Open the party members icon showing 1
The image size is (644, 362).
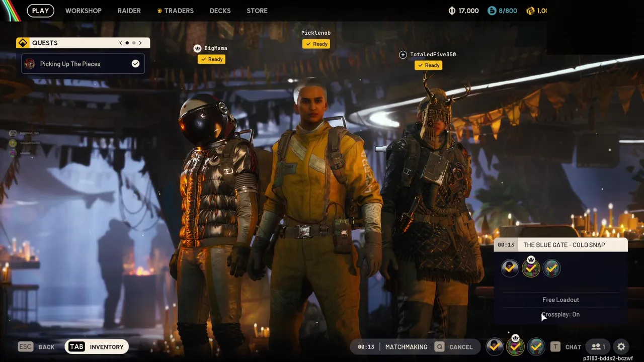point(598,347)
